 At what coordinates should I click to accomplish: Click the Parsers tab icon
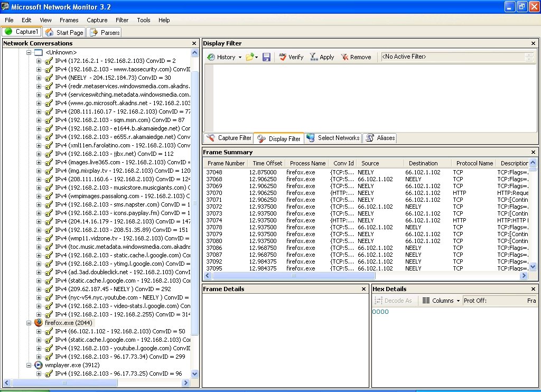point(94,32)
